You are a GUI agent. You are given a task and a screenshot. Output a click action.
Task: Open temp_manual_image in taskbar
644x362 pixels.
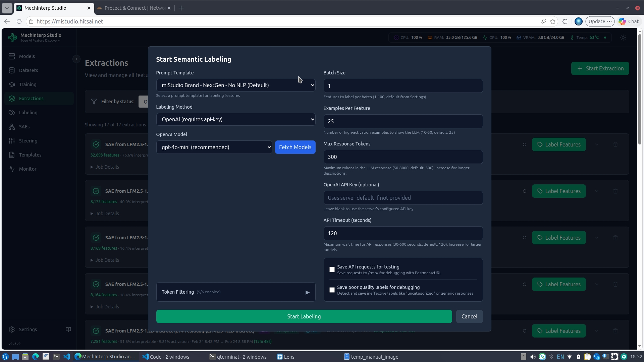point(371,357)
